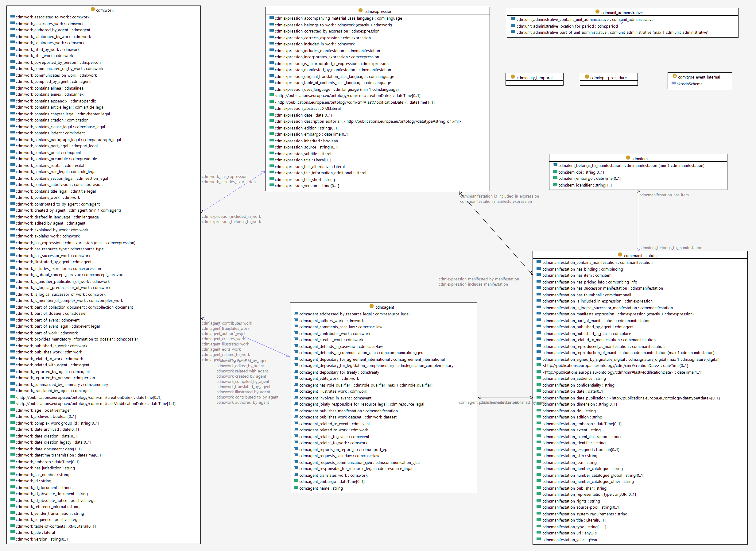The height and width of the screenshot is (551, 756).
Task: Select the cdm:manifestation_has_item edge label
Action: click(x=664, y=195)
